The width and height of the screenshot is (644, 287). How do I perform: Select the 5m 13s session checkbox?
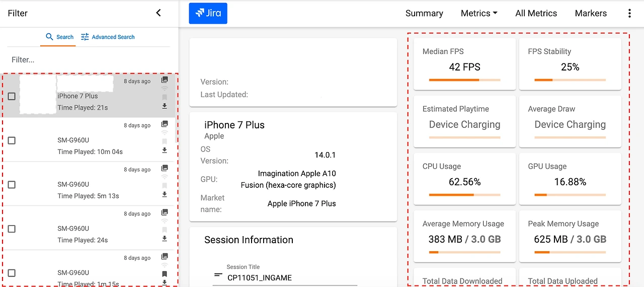point(12,185)
